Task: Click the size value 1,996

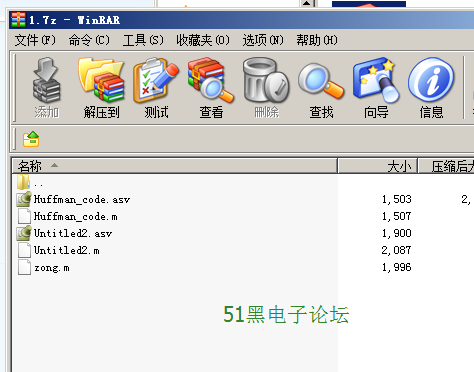Action: 397,267
